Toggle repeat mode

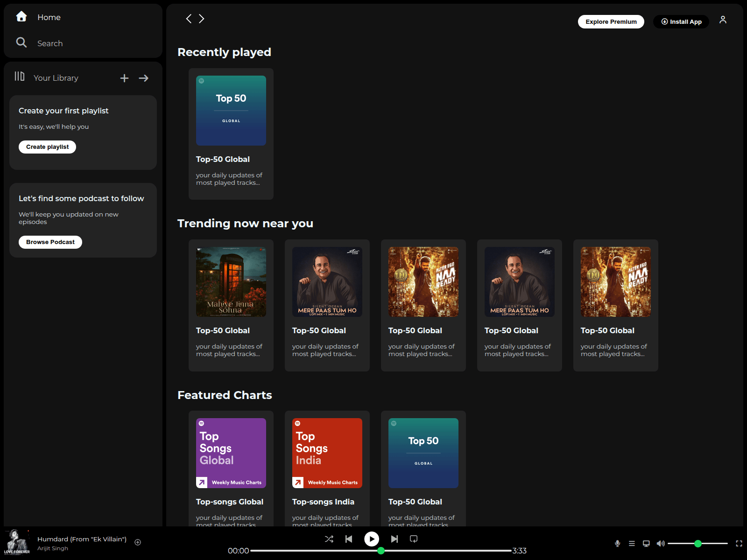pyautogui.click(x=414, y=539)
